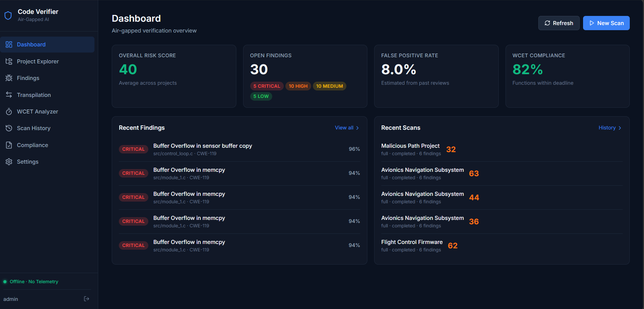Image resolution: width=644 pixels, height=309 pixels.
Task: Click the green Offline status dot
Action: click(5, 282)
